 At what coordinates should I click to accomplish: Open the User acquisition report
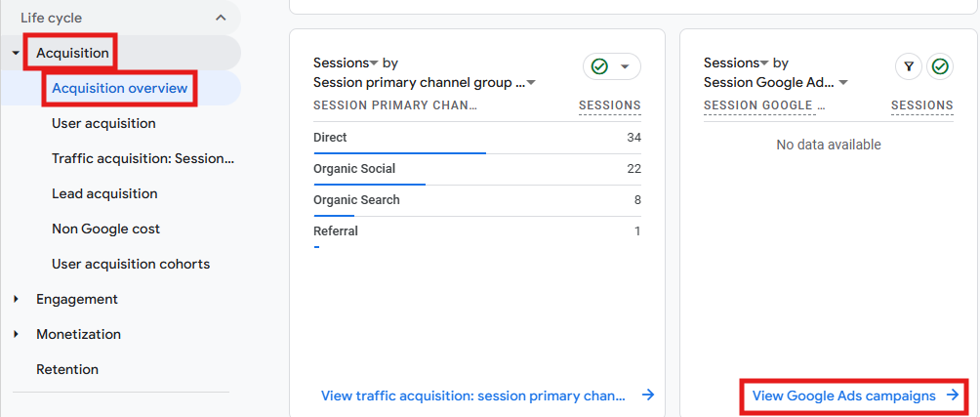click(x=103, y=124)
